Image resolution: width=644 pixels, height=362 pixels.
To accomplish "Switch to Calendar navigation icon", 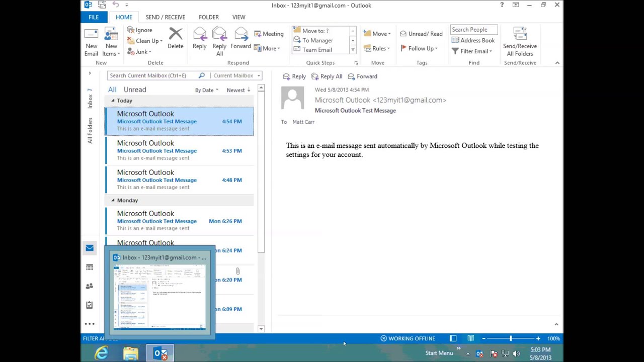I will (90, 267).
